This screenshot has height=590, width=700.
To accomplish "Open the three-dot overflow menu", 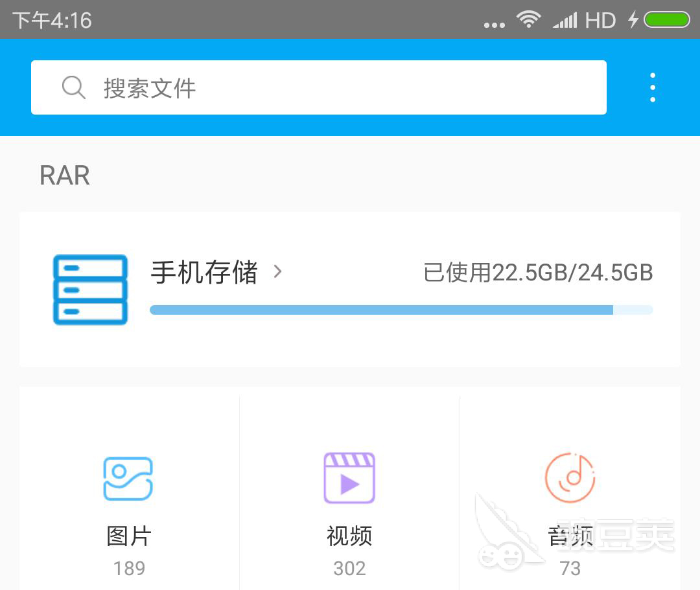I will click(x=653, y=86).
